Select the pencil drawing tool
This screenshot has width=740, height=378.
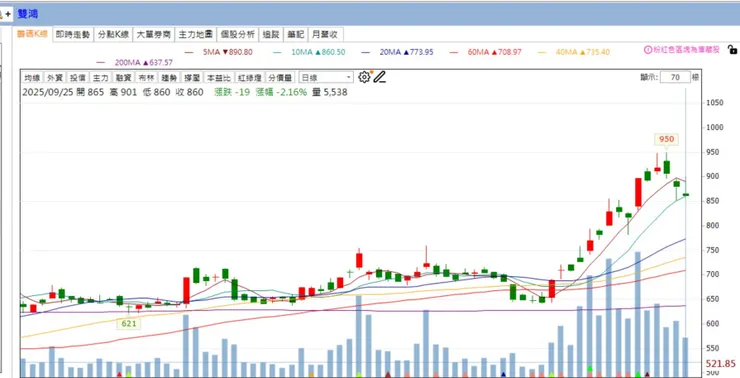[379, 77]
